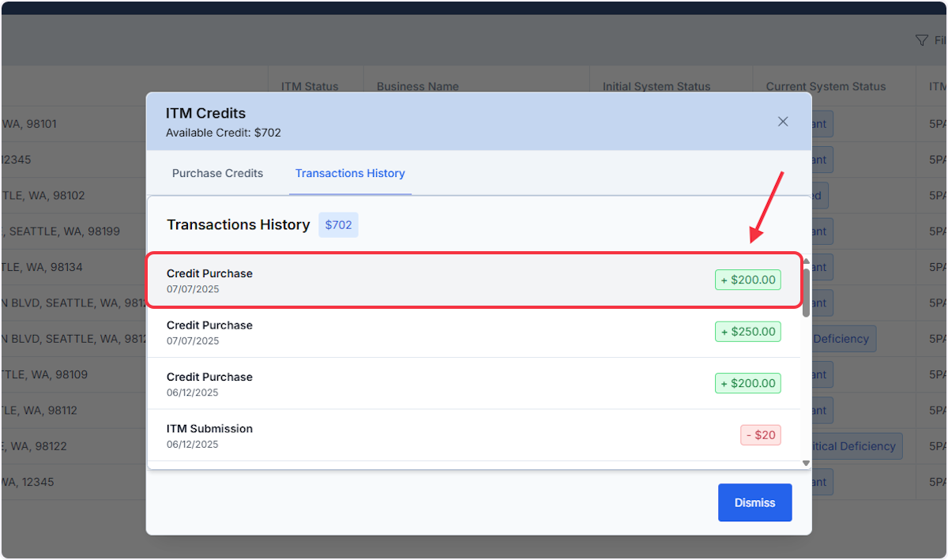The width and height of the screenshot is (948, 560).
Task: Click the Dismiss button
Action: [754, 502]
